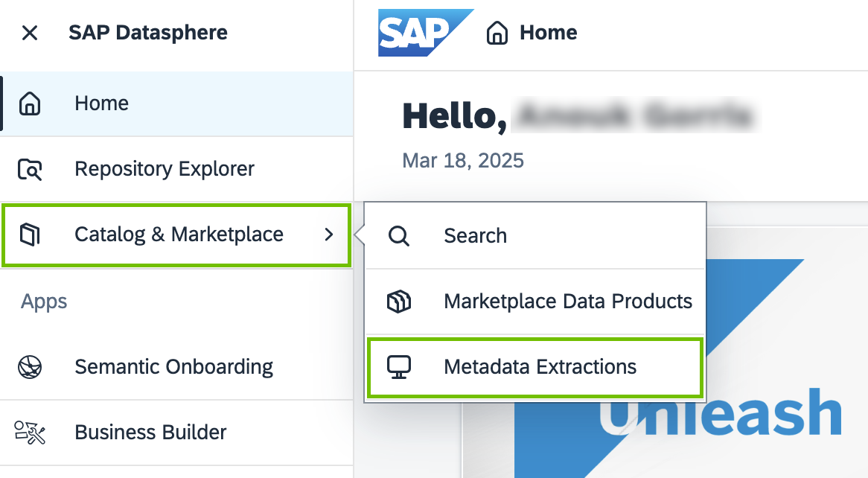Screen dimensions: 868x478
Task: Click the house icon in top header
Action: [497, 34]
